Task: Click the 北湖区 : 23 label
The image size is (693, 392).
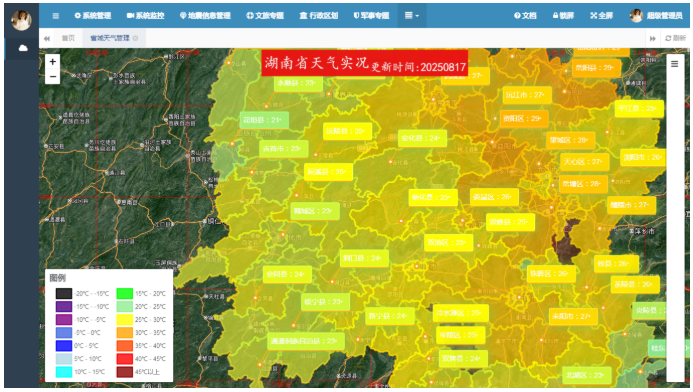Action: pos(586,376)
